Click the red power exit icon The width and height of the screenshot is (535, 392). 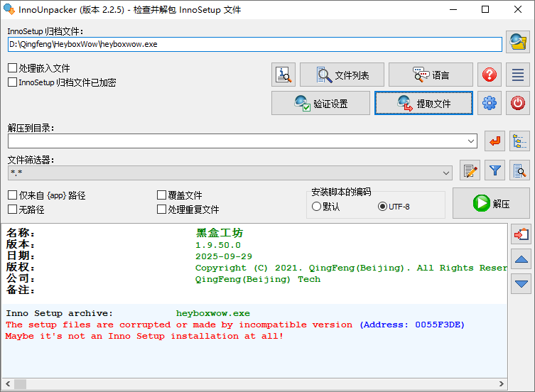point(518,103)
